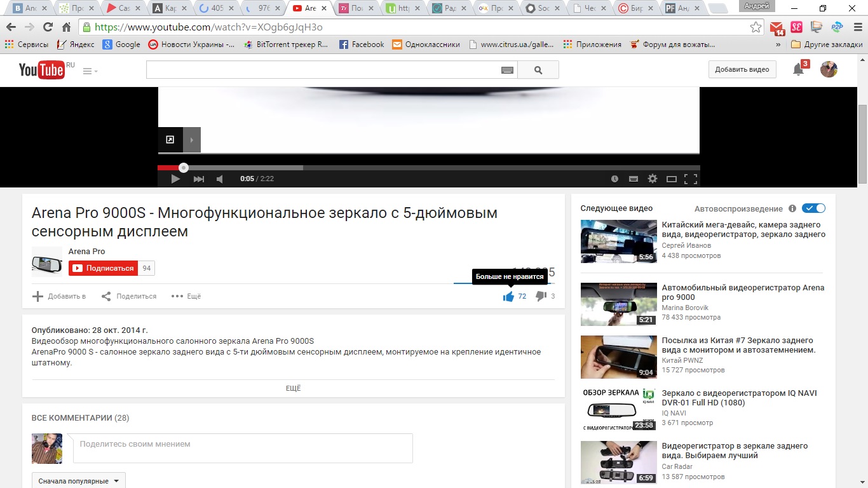Open the Сначала популярные sort dropdown
The width and height of the screenshot is (868, 488).
pos(79,481)
